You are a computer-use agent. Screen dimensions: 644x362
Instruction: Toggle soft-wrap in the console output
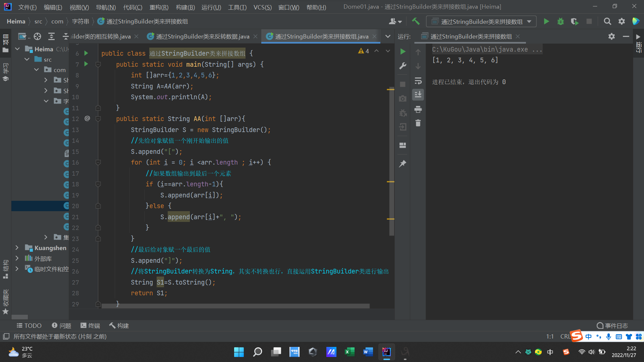418,81
